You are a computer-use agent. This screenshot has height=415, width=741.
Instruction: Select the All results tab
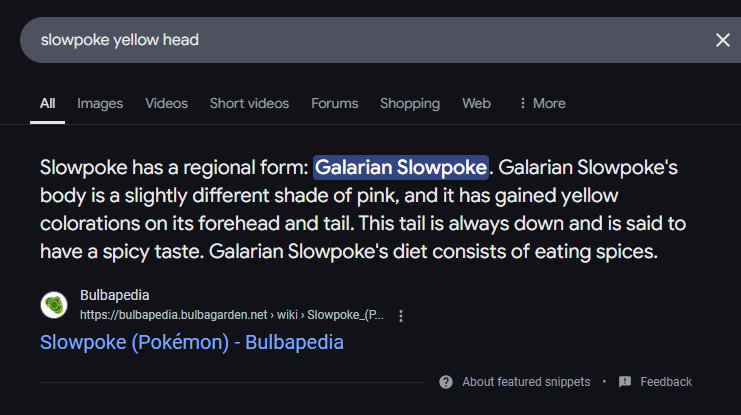click(x=47, y=103)
